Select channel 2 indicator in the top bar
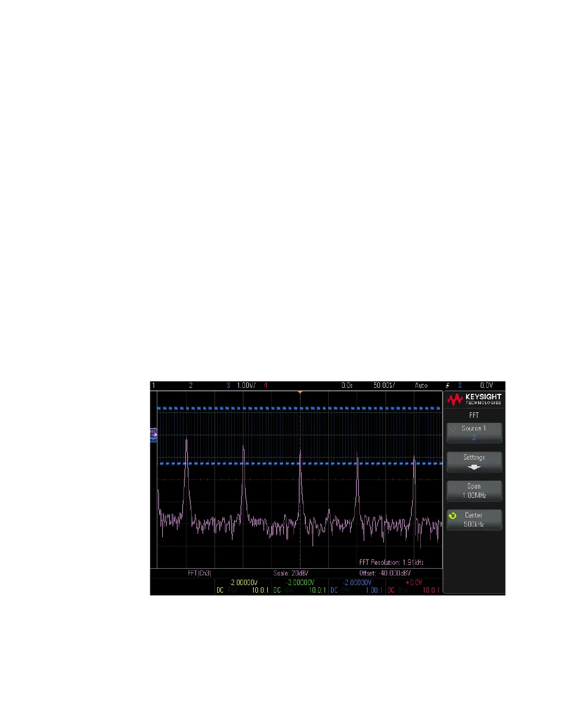This screenshot has height=706, width=588. [x=191, y=386]
